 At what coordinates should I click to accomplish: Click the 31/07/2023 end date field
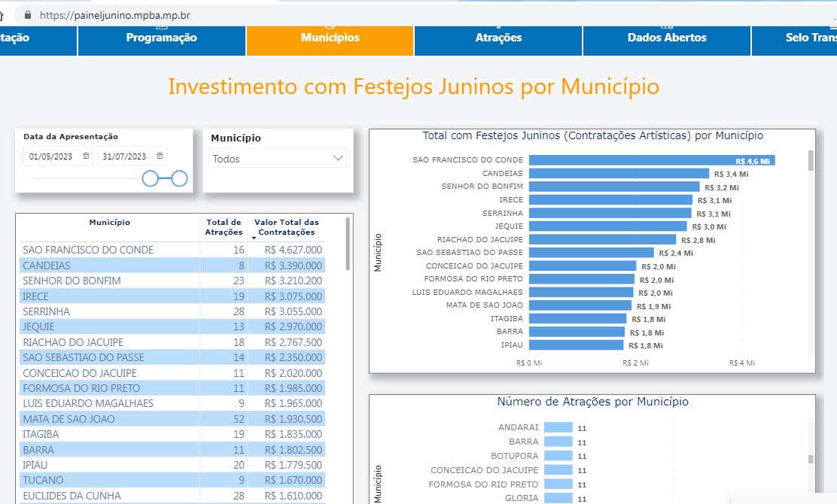tap(132, 156)
